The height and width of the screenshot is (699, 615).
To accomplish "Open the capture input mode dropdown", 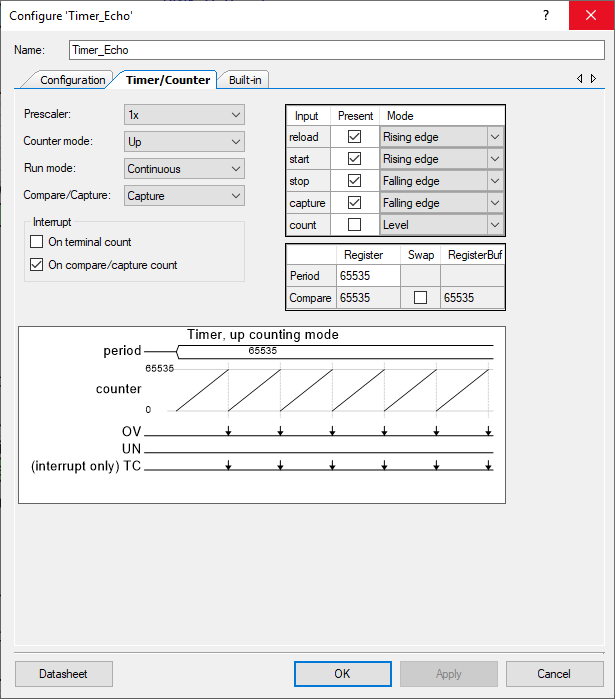I will pyautogui.click(x=441, y=203).
